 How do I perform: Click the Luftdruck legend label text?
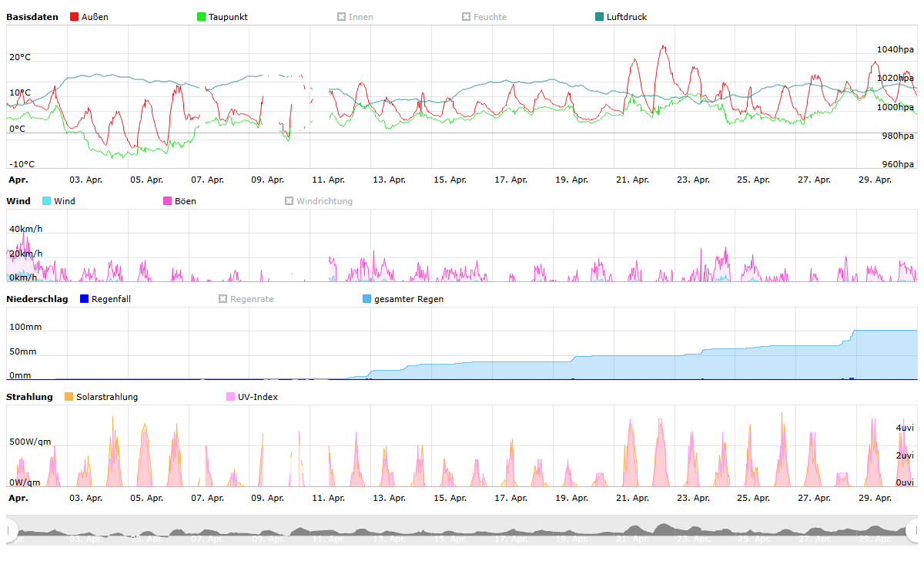pos(626,17)
